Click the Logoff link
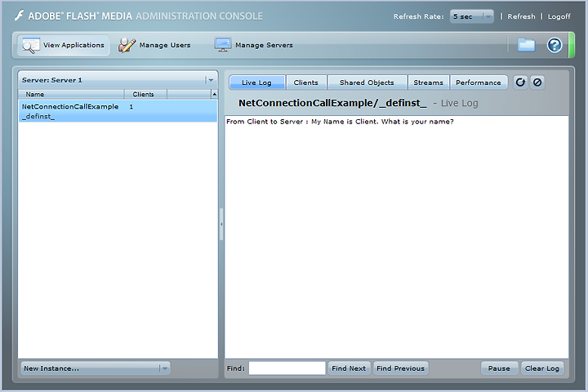 click(559, 16)
